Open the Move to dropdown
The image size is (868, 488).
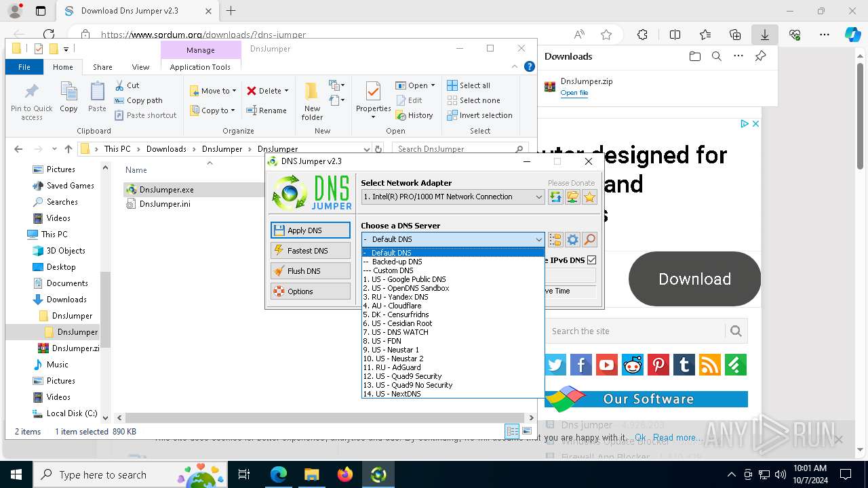pos(213,91)
